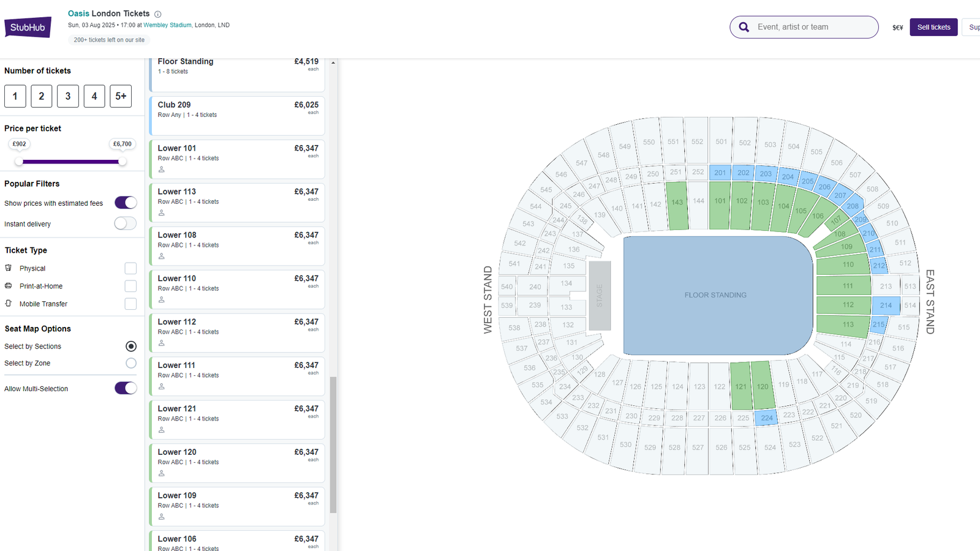
Task: Click the Sell tickets button
Action: (x=933, y=28)
